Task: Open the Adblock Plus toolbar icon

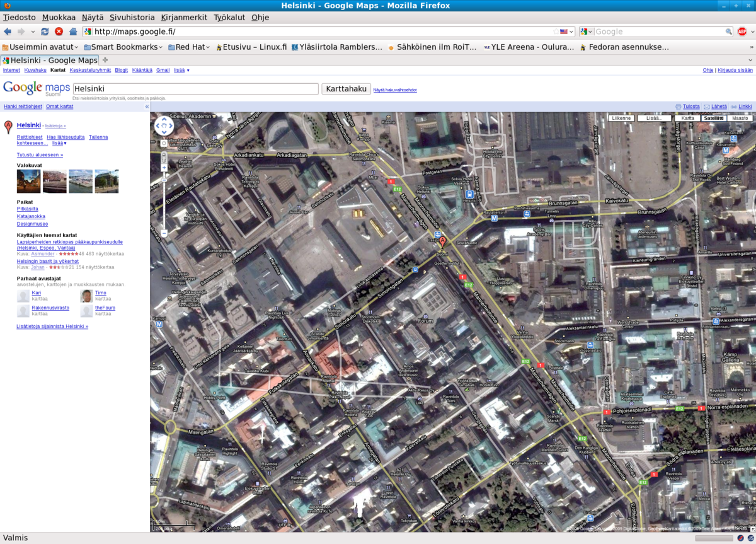Action: (x=742, y=32)
